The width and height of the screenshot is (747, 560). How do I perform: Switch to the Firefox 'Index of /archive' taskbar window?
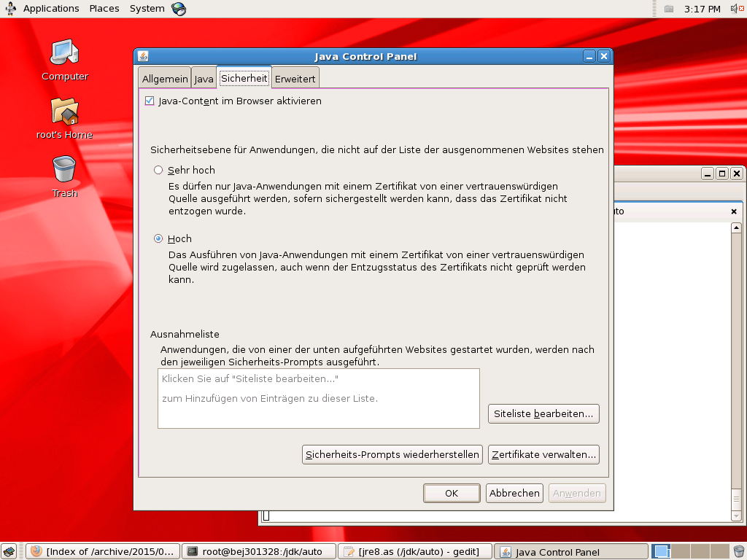tap(103, 551)
